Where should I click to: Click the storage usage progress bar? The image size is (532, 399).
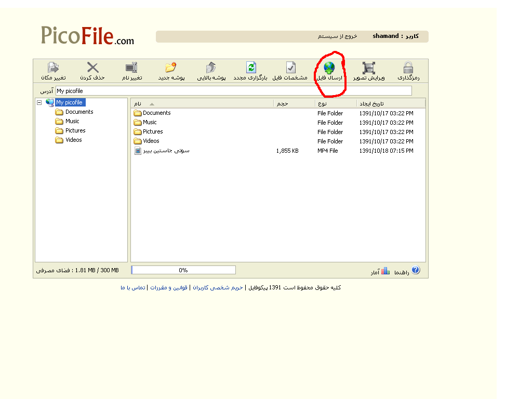(183, 270)
